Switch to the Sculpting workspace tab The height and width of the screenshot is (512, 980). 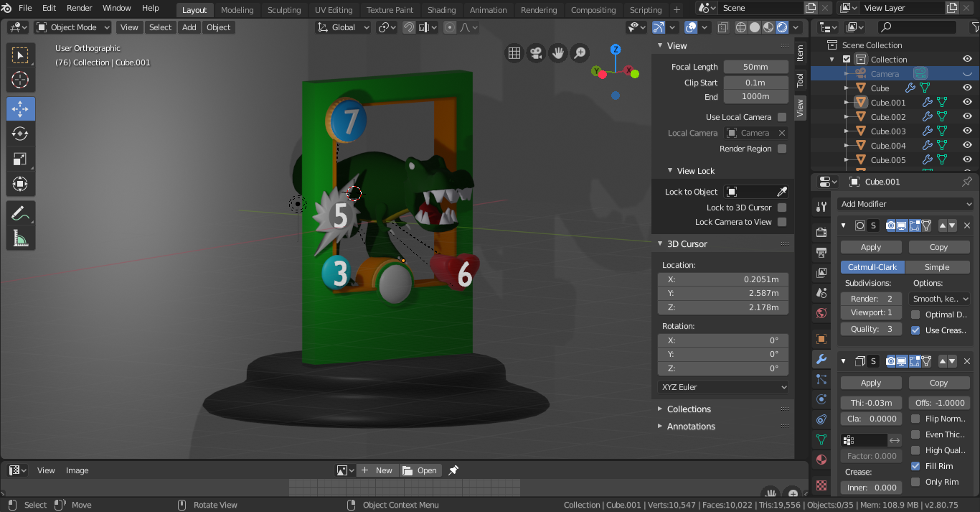(284, 10)
